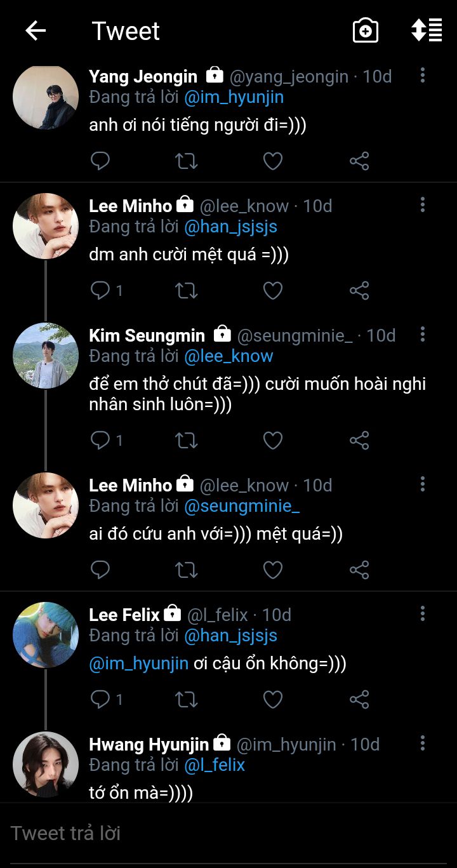457x868 pixels.
Task: Share Lee Minho's 'ai đó cứu anh' tweet
Action: tap(359, 570)
